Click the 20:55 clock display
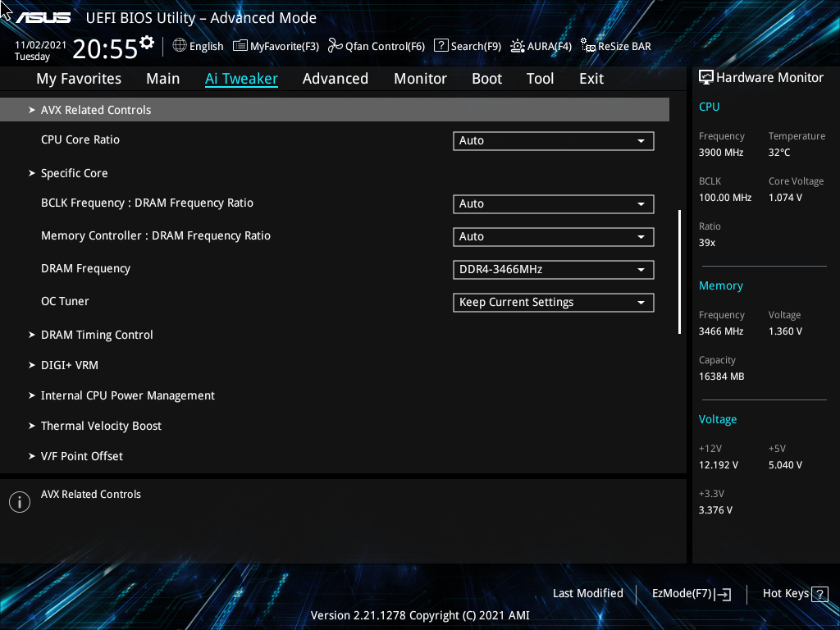This screenshot has width=840, height=630. pyautogui.click(x=105, y=48)
